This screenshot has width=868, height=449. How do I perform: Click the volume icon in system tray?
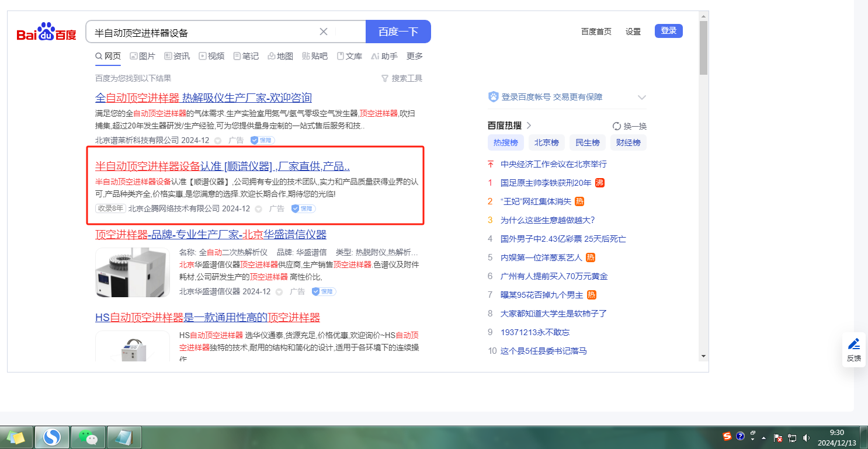click(x=806, y=437)
